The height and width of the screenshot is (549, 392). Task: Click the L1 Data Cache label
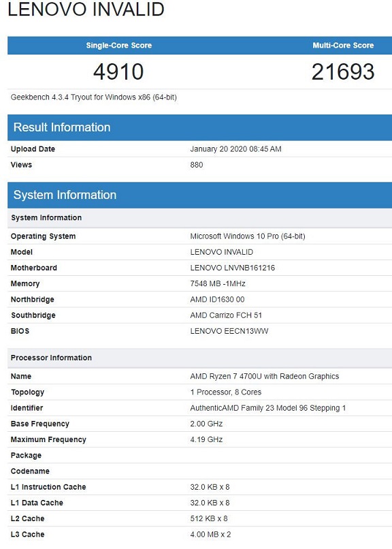coord(37,503)
